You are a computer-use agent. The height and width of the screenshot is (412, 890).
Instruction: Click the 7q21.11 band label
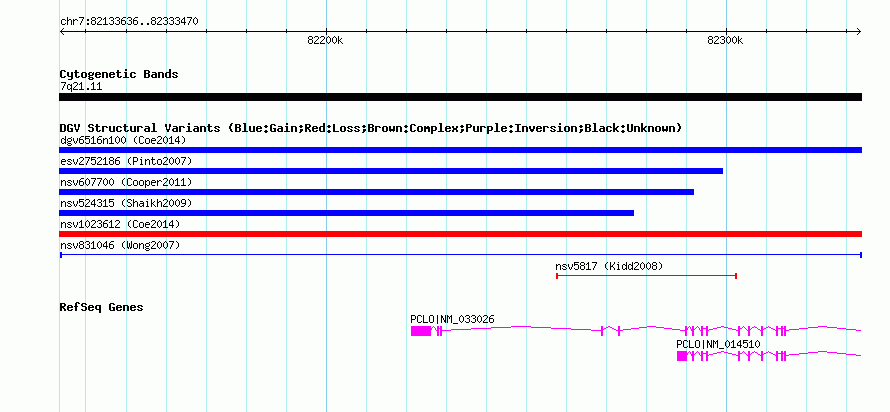pyautogui.click(x=81, y=87)
